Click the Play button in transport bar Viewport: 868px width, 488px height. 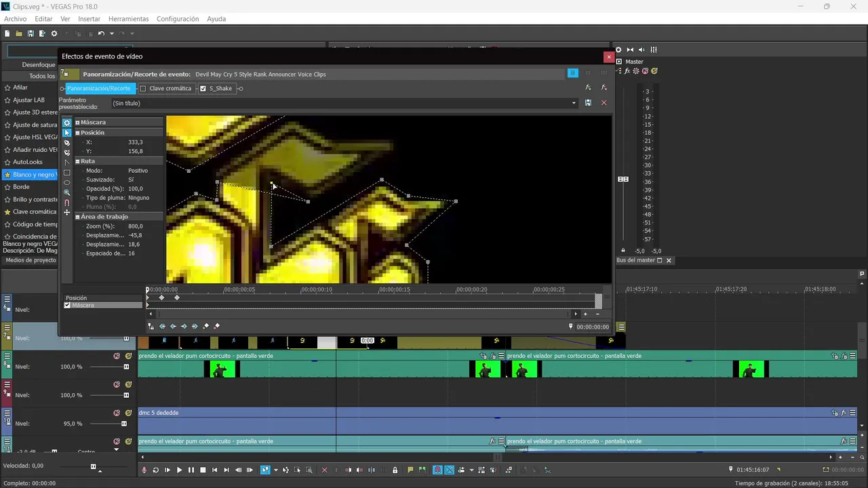coord(179,470)
